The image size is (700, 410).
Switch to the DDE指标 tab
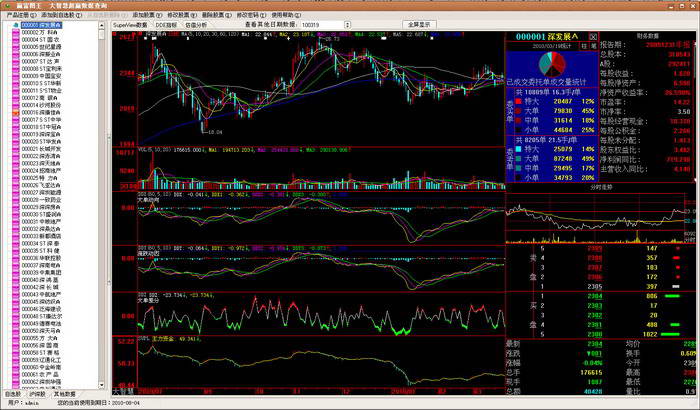(166, 25)
